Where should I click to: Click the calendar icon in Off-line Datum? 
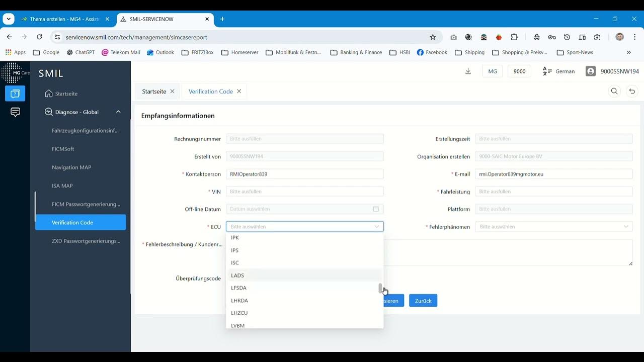coord(376,209)
